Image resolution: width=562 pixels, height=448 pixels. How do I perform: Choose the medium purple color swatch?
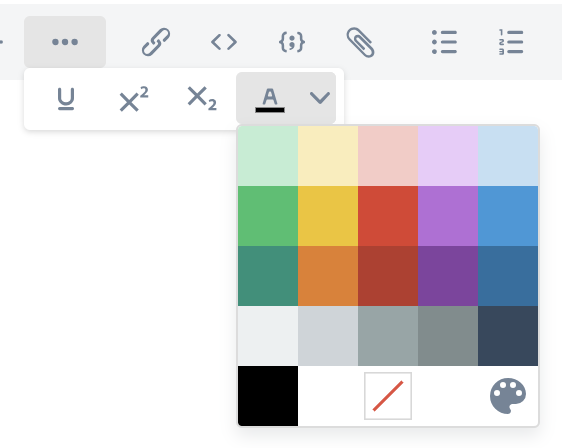point(448,216)
